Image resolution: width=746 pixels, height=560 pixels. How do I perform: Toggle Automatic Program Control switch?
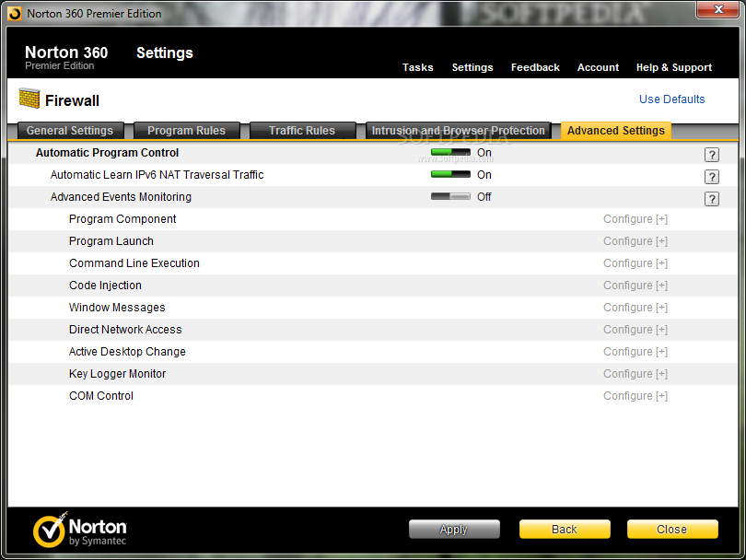[x=450, y=152]
